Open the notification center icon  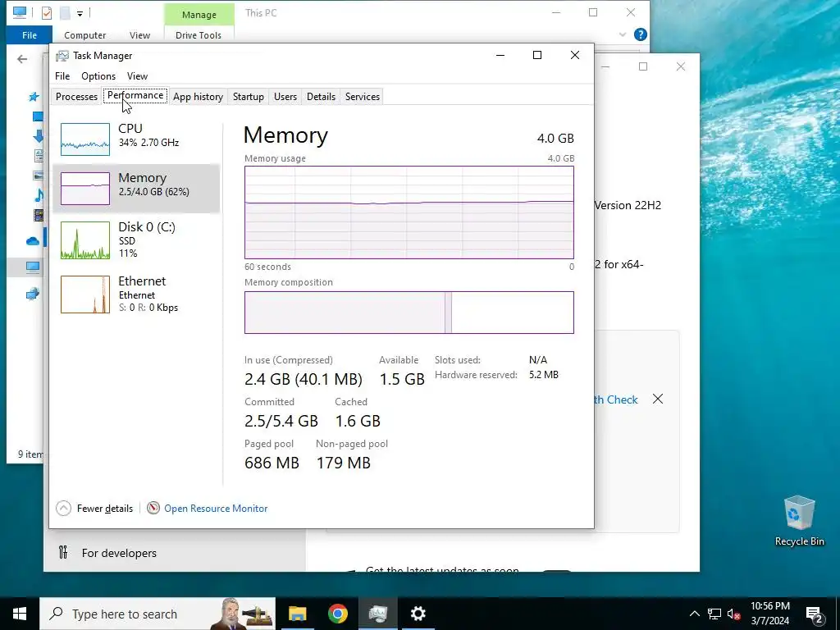pyautogui.click(x=815, y=614)
